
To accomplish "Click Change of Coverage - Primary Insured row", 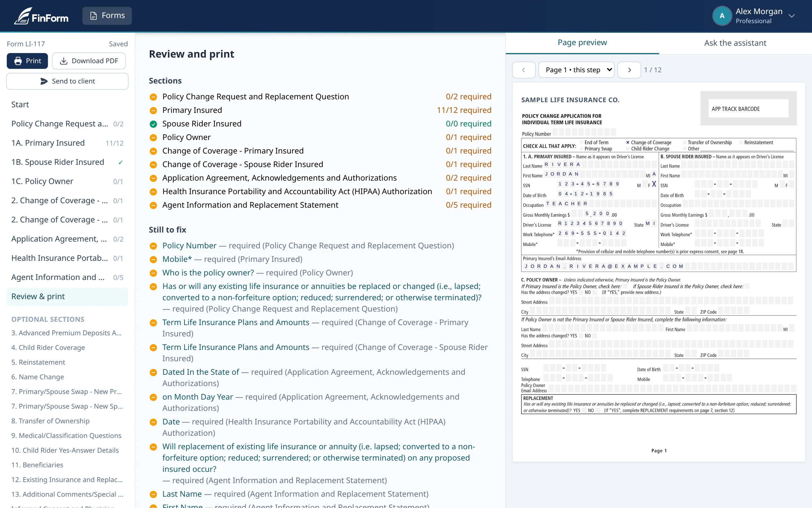I will tap(321, 151).
